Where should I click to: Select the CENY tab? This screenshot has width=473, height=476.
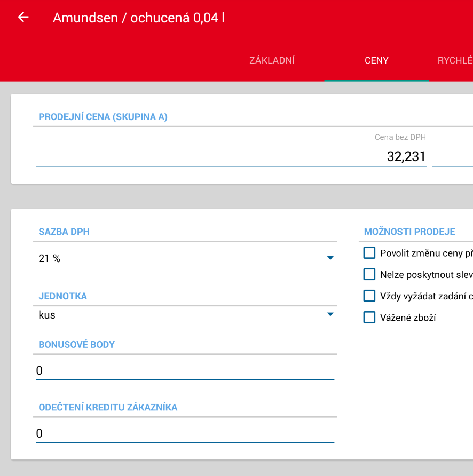(376, 60)
